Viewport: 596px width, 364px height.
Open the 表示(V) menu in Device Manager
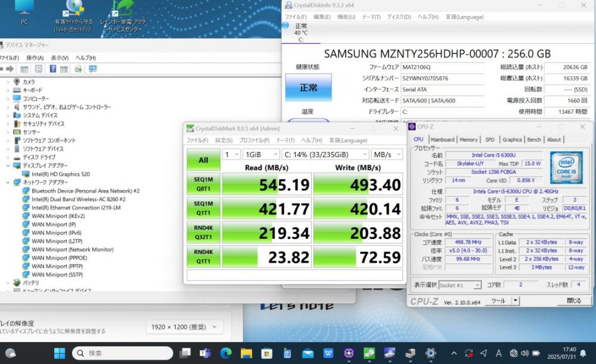[x=60, y=58]
